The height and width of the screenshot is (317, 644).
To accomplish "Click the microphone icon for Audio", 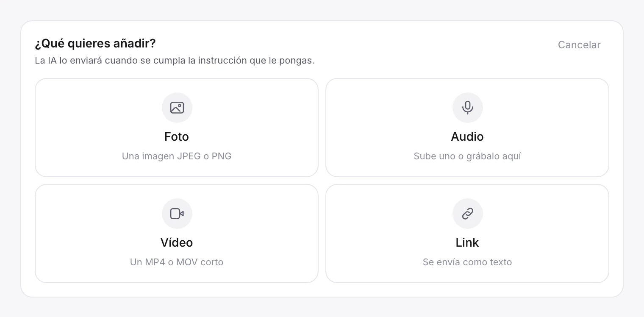I will click(x=468, y=108).
